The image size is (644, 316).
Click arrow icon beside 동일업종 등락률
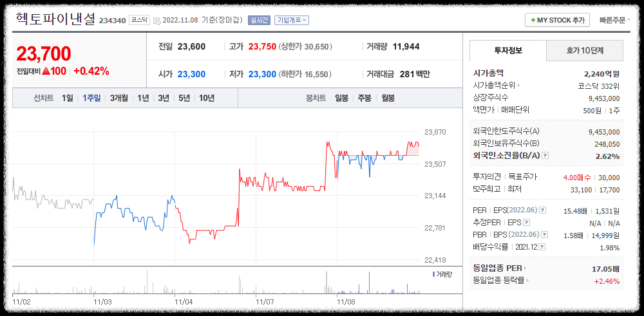click(528, 281)
